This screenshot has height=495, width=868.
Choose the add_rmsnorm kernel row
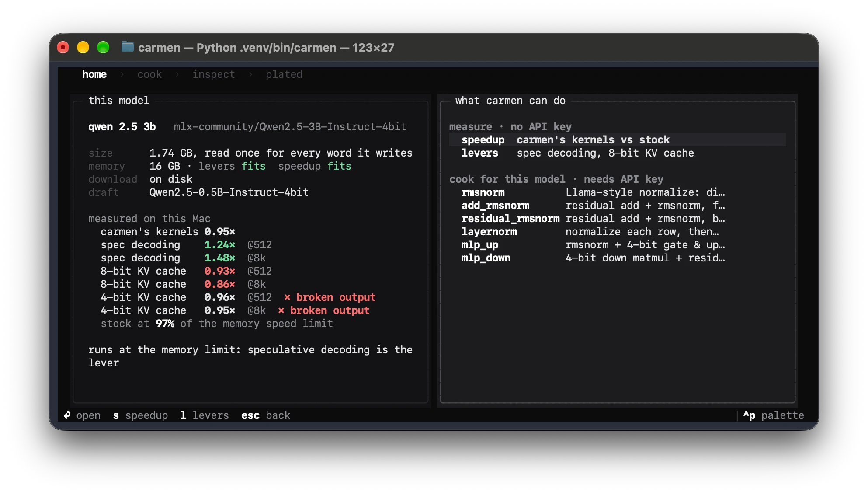[617, 206]
